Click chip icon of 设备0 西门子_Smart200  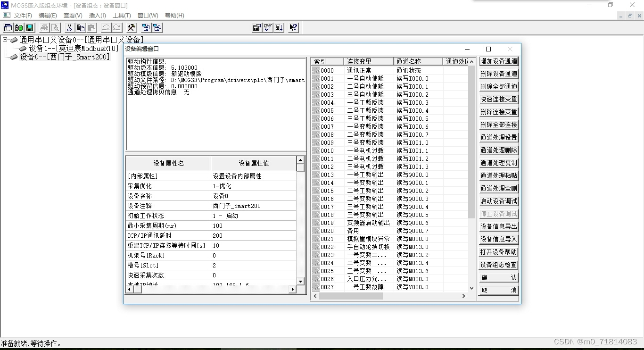click(14, 57)
